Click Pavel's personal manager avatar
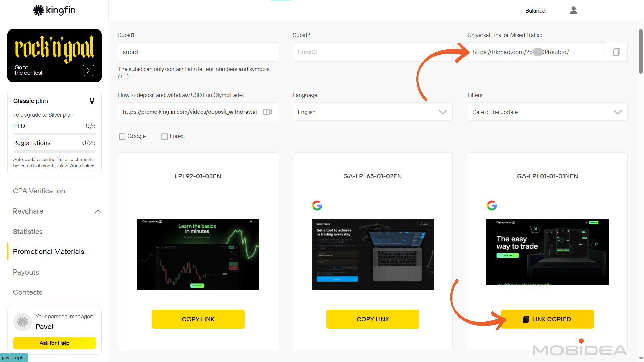 point(22,321)
